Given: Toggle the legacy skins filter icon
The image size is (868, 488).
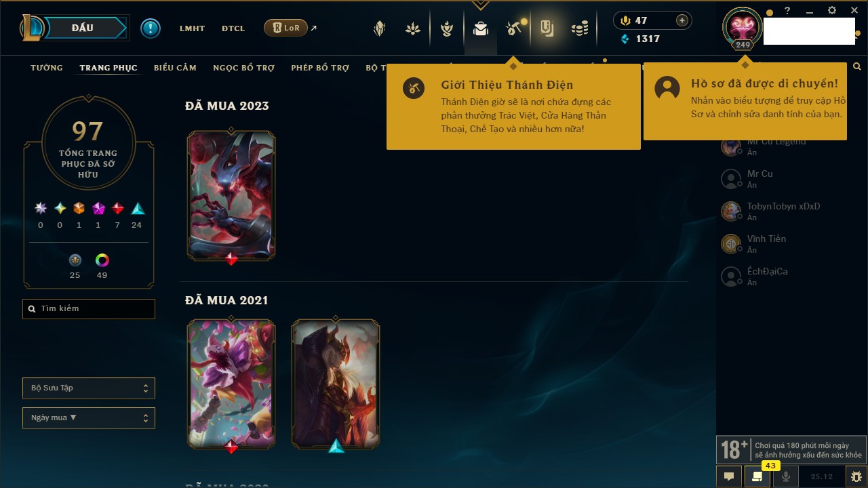Looking at the screenshot, I should (75, 260).
